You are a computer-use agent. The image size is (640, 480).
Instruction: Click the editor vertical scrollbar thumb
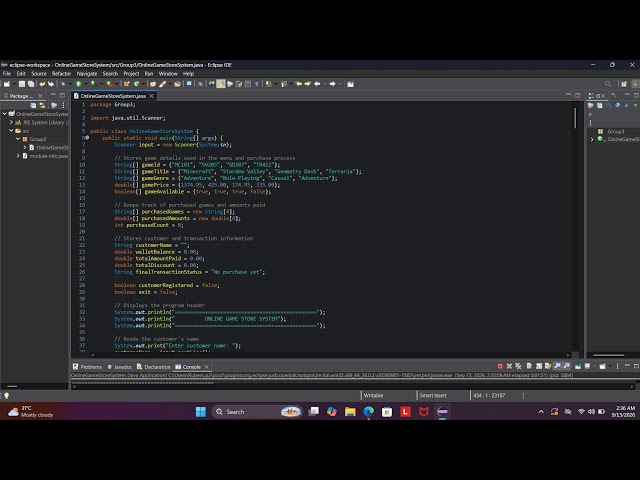575,118
